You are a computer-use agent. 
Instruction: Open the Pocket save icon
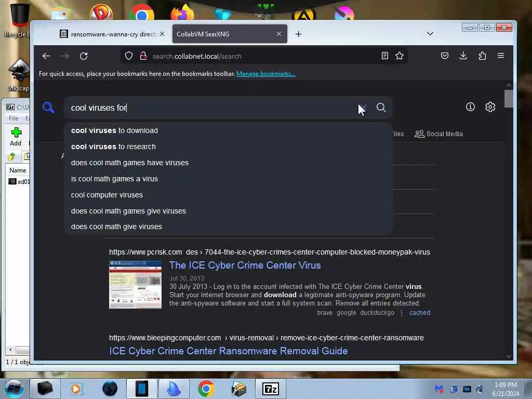click(x=445, y=56)
